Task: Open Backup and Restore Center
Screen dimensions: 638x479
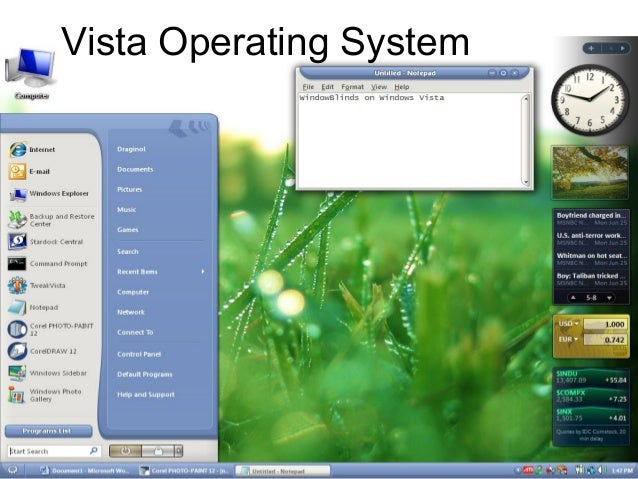Action: pos(51,220)
